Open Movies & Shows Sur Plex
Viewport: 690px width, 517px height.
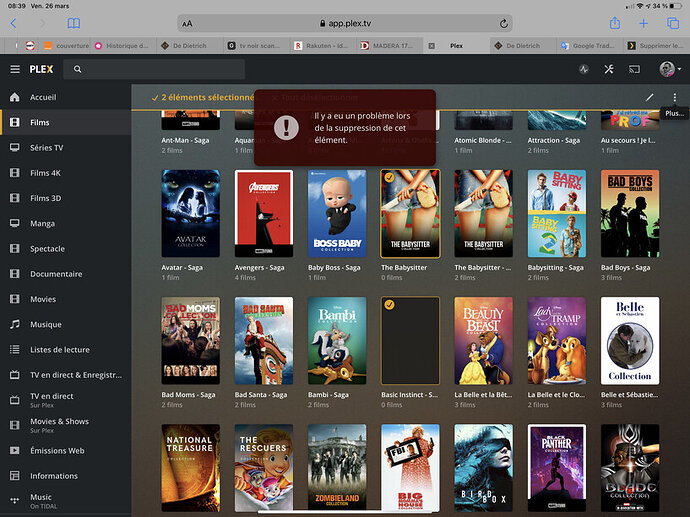tap(66, 425)
